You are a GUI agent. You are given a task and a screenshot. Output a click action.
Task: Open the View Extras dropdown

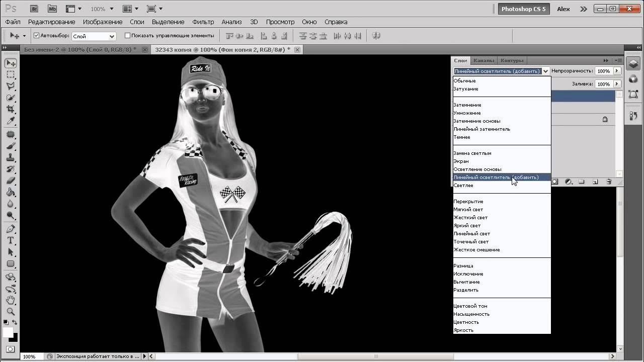point(73,9)
